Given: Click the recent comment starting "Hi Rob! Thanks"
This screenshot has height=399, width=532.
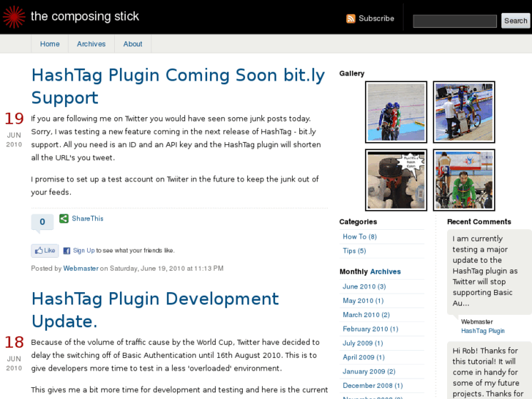Looking at the screenshot, I should (x=489, y=372).
